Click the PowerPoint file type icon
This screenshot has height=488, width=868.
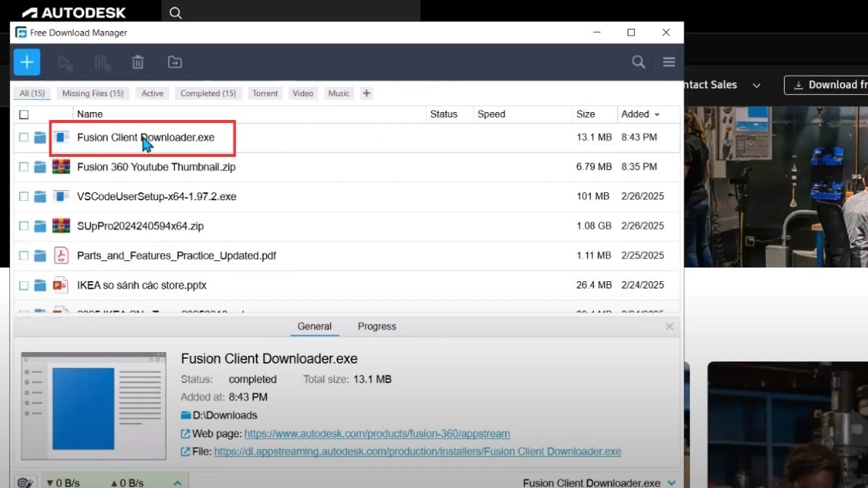click(61, 285)
